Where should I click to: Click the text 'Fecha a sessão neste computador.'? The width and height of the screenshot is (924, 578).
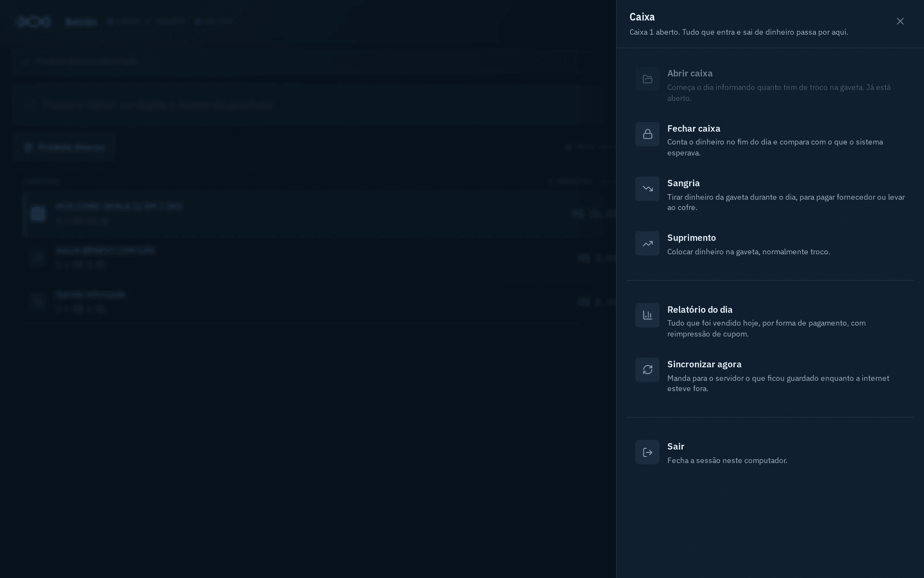(x=727, y=460)
